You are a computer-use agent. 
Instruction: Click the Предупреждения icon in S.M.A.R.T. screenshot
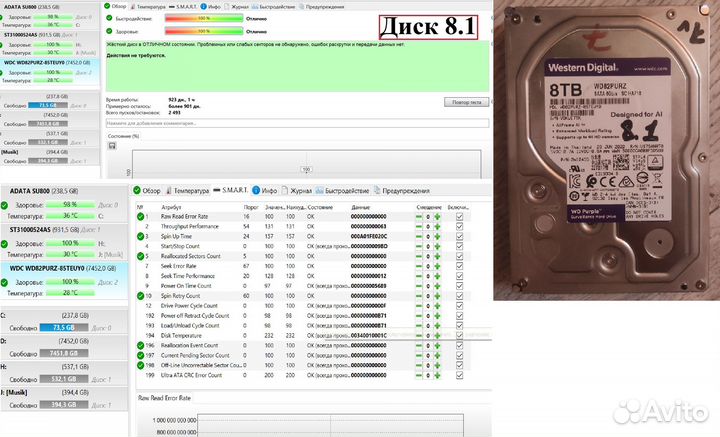coord(377,190)
